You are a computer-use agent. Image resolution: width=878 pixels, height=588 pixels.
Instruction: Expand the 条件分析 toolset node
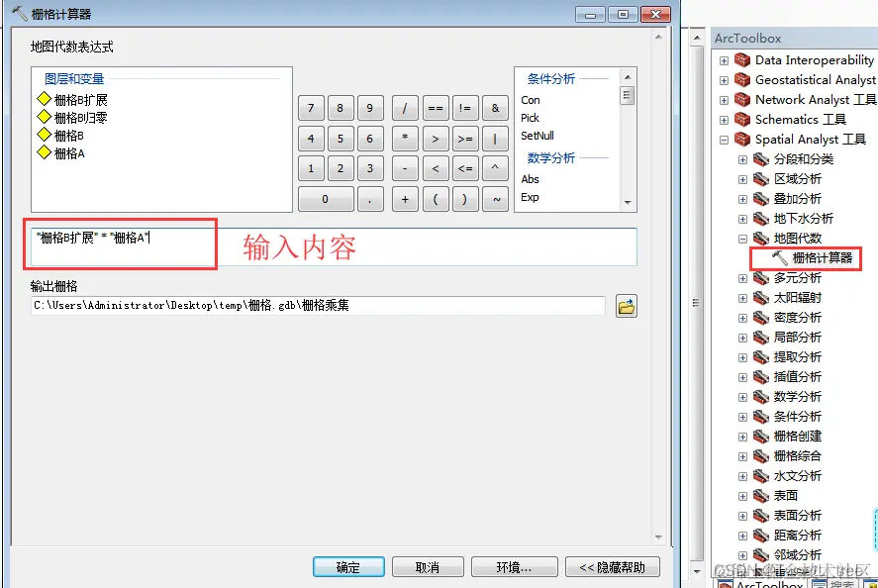pyautogui.click(x=742, y=417)
